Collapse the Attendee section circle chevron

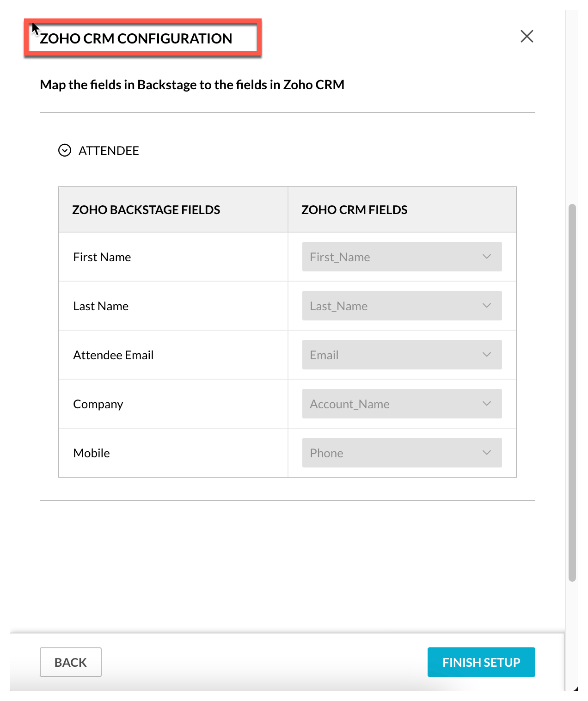[x=65, y=151]
